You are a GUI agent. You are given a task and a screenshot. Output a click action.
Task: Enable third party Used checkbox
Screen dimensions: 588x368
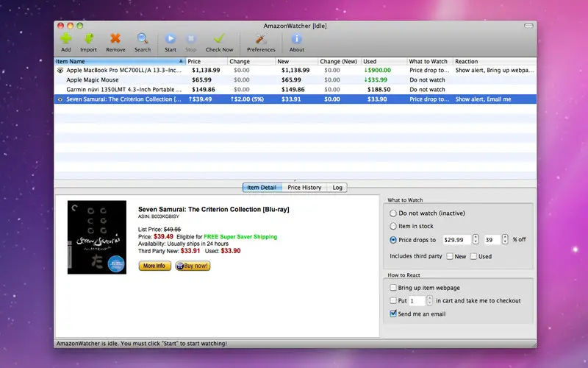point(473,256)
